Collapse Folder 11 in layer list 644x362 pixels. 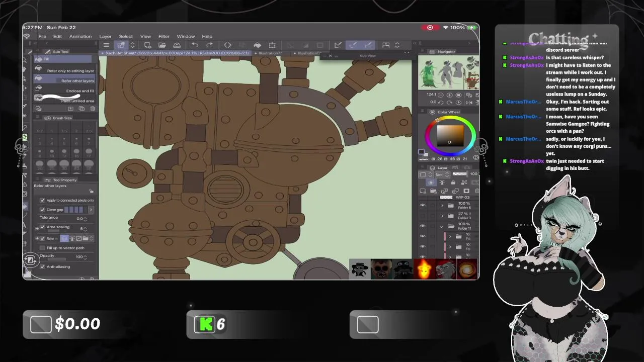click(x=442, y=226)
